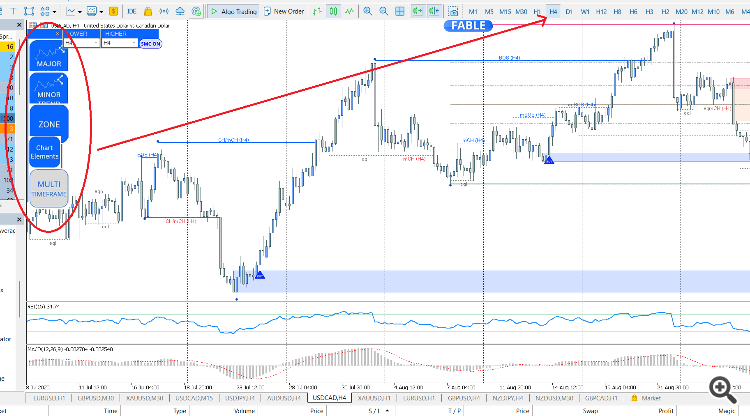This screenshot has height=416, width=750.
Task: Click the indicators line chart icon
Action: pyautogui.click(x=71, y=11)
